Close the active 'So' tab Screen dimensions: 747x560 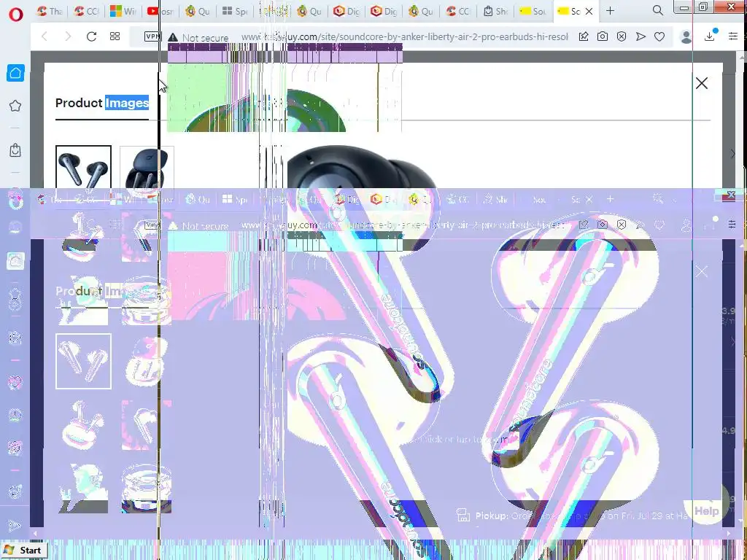click(x=589, y=12)
